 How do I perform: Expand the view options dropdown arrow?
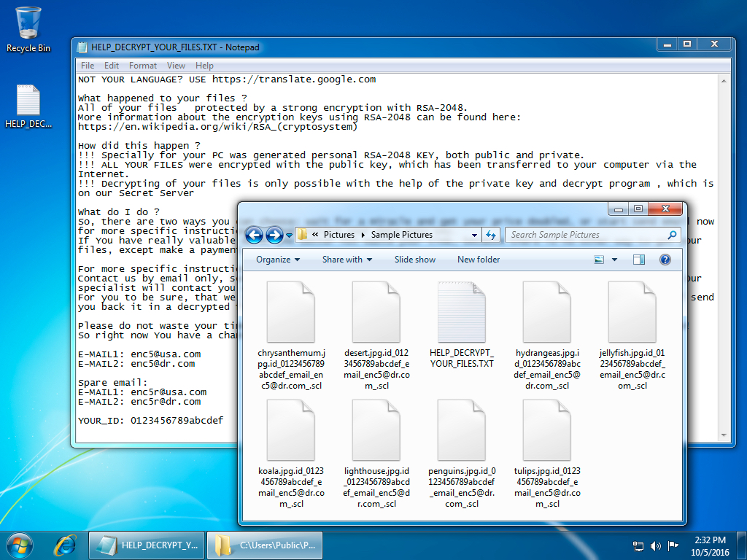[614, 260]
